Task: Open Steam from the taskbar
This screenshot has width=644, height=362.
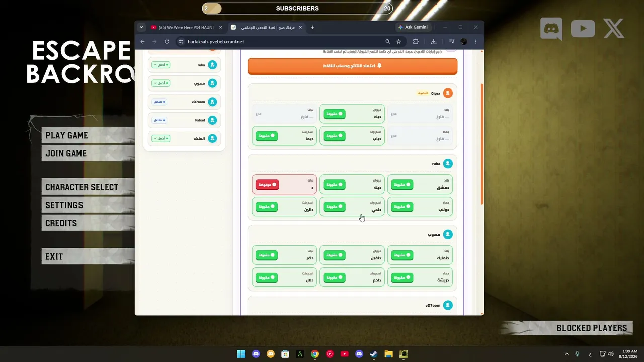Action: point(374,354)
